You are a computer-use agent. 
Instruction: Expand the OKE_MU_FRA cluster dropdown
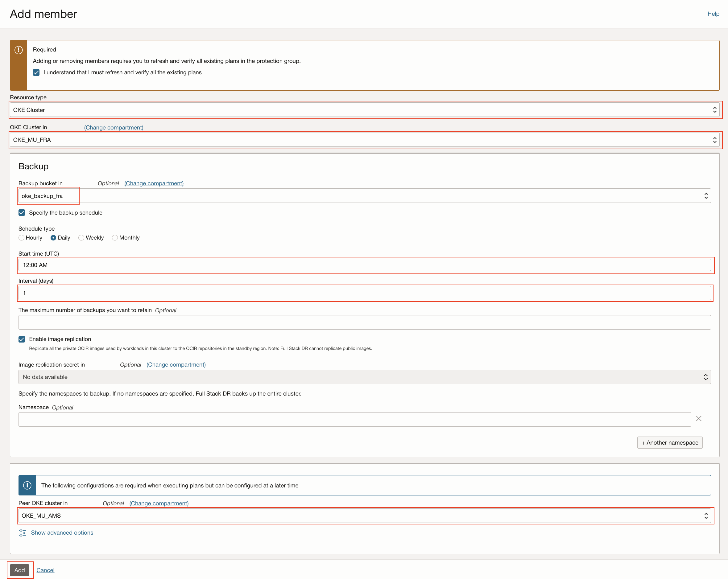(x=364, y=140)
